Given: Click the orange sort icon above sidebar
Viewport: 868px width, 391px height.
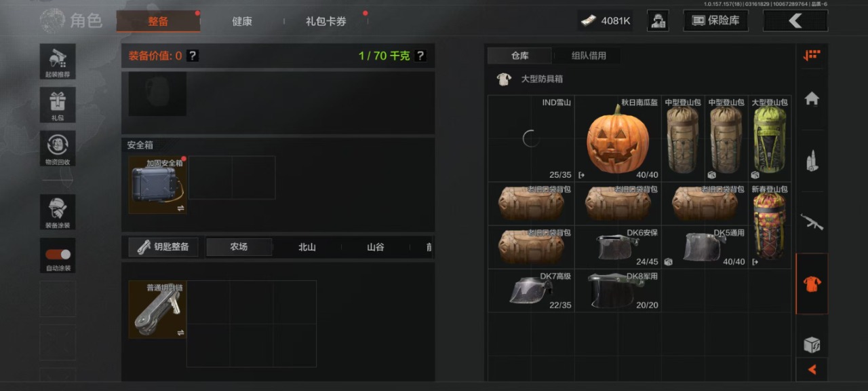Looking at the screenshot, I should click(x=812, y=56).
